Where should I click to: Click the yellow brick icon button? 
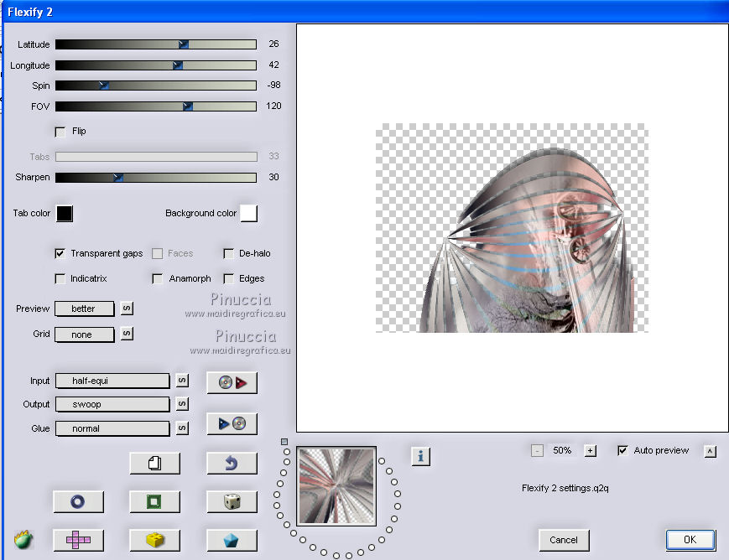[x=154, y=540]
